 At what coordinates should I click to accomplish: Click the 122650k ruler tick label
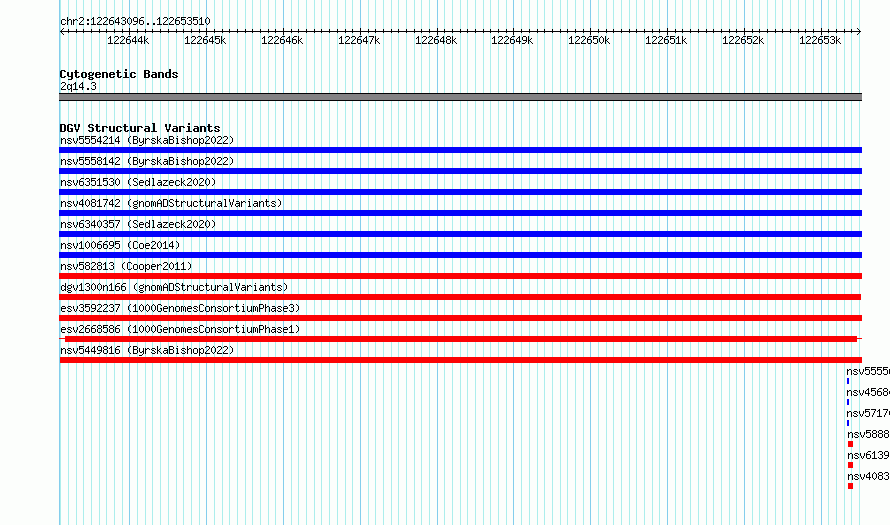(x=589, y=40)
